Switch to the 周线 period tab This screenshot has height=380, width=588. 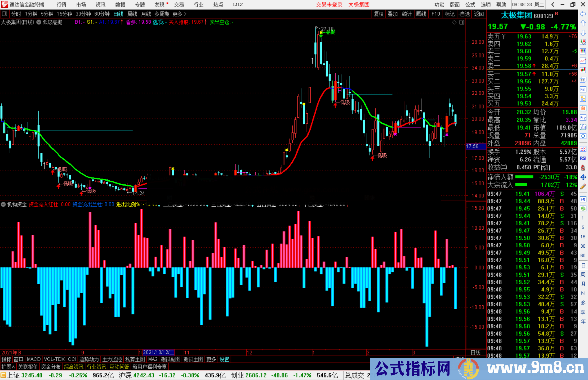(132, 14)
